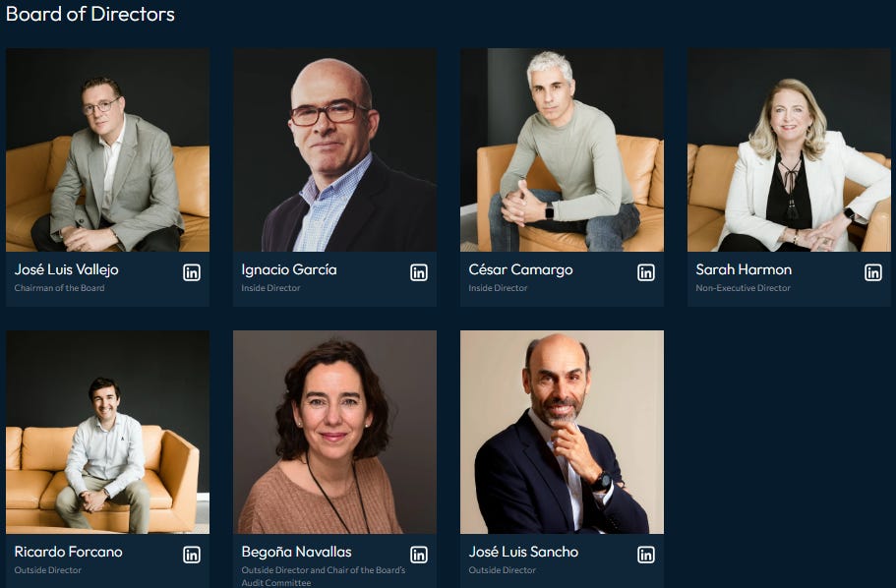The height and width of the screenshot is (588, 896).
Task: Click the name José Luis Vallejo
Action: pyautogui.click(x=66, y=269)
